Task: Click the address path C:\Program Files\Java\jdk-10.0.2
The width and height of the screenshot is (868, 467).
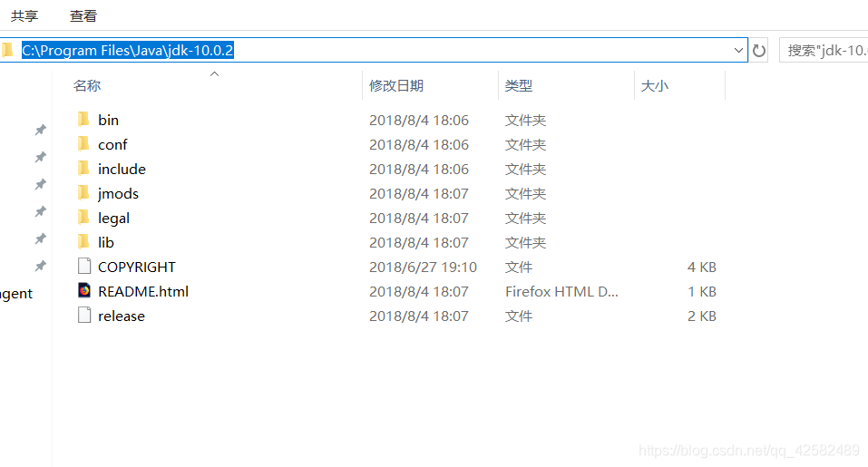Action: [128, 51]
